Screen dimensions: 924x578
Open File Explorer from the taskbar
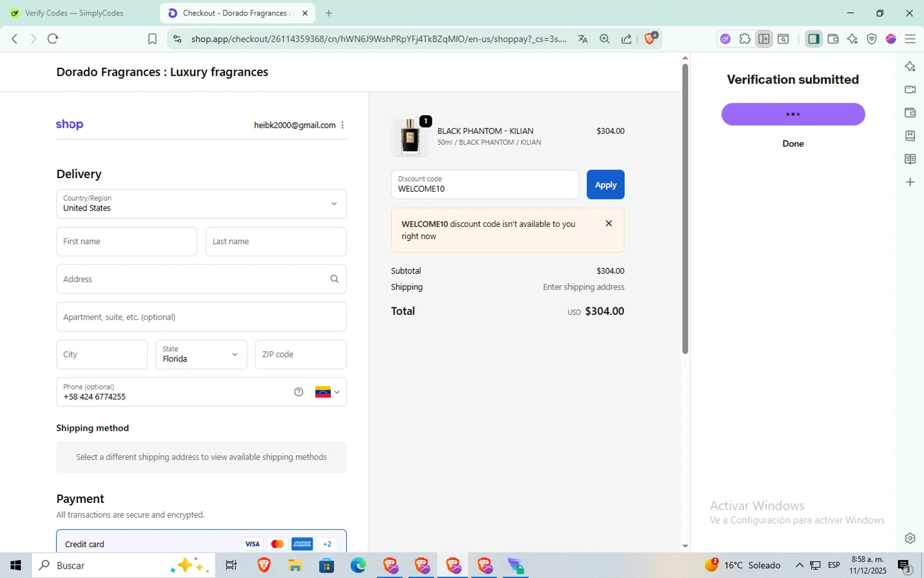[x=295, y=565]
